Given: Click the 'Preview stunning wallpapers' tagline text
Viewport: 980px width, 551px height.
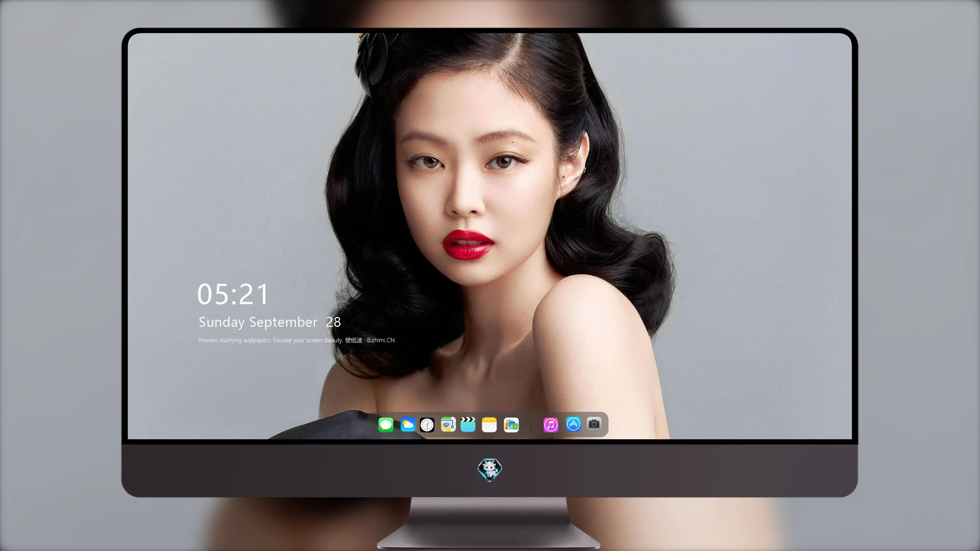Looking at the screenshot, I should coord(296,340).
